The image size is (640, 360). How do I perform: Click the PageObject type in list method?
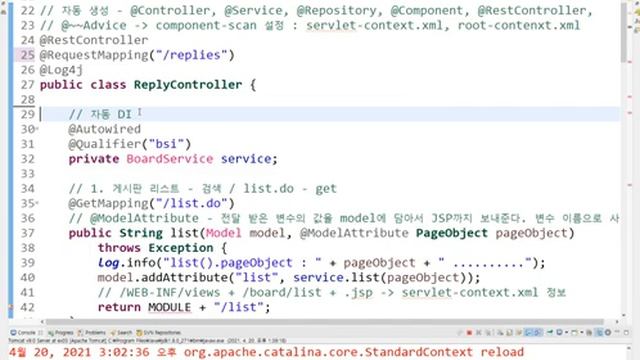[451, 233]
